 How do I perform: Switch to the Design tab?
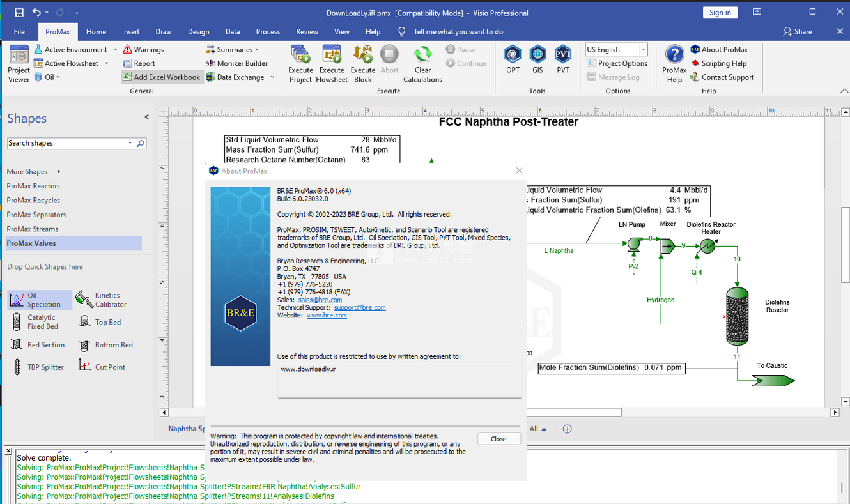pyautogui.click(x=198, y=31)
